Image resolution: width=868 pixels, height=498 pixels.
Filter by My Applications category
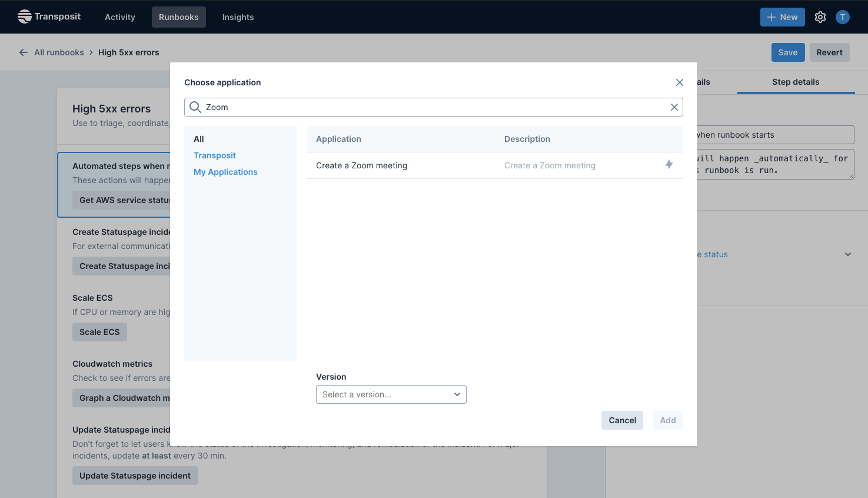[225, 172]
